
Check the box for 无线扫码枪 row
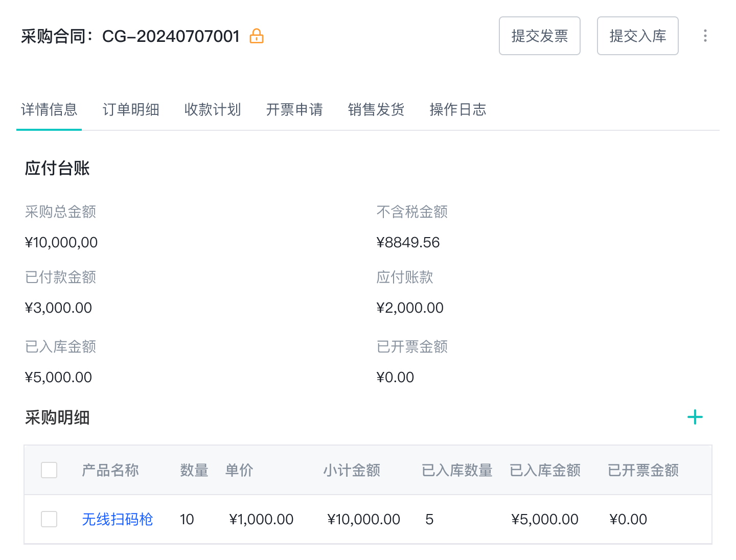[x=49, y=519]
